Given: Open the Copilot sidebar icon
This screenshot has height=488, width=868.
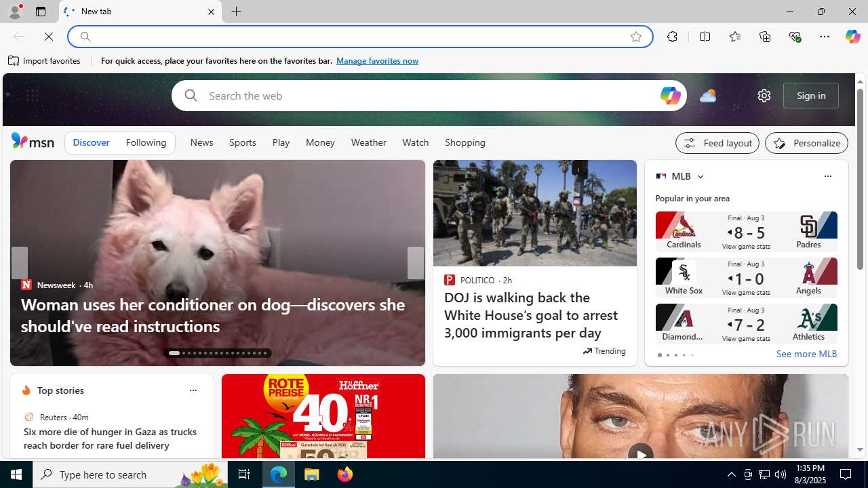Looking at the screenshot, I should pos(852,37).
